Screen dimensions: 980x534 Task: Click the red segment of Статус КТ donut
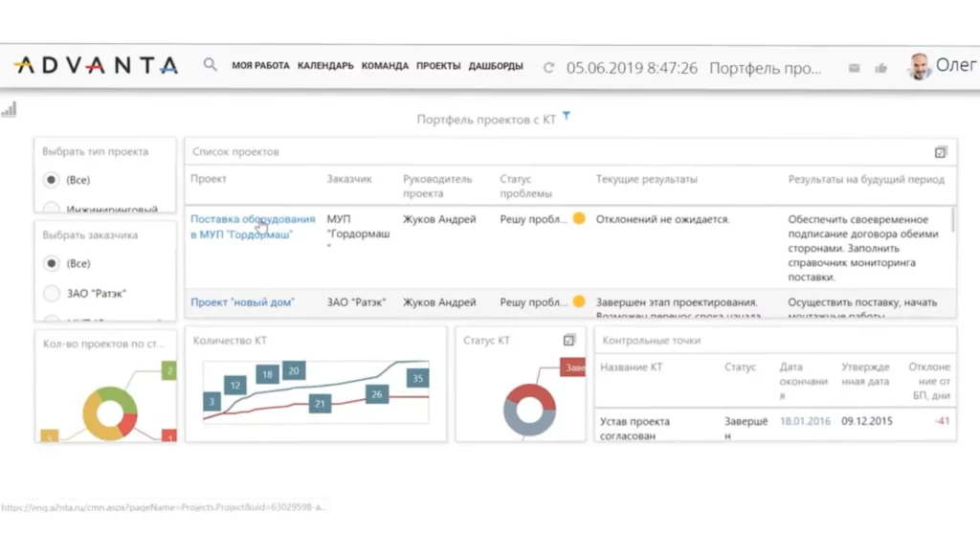[532, 392]
